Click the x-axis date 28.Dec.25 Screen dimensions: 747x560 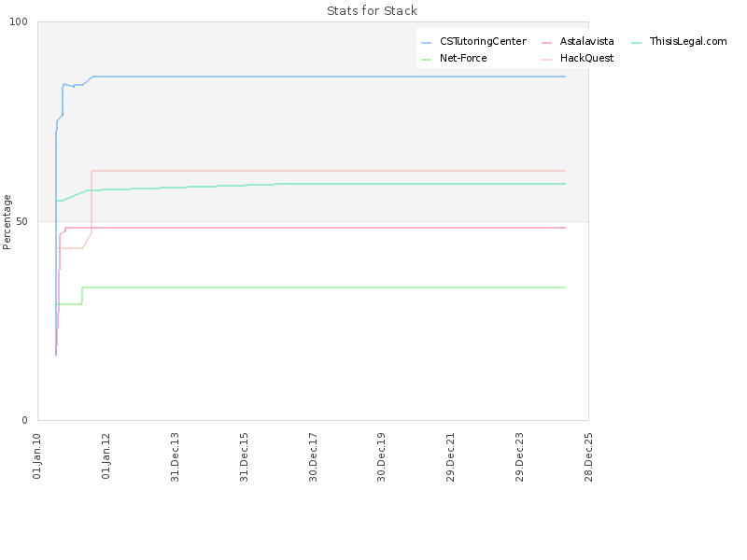coord(588,456)
